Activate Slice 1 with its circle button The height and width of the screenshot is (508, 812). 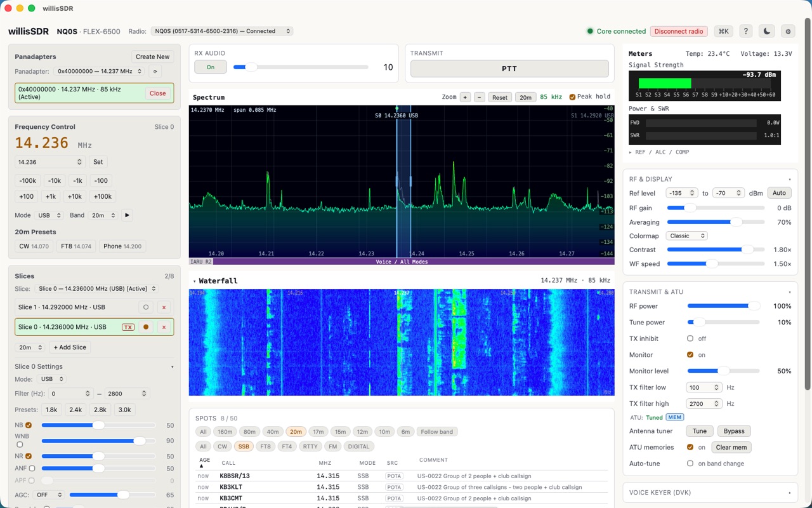(x=146, y=307)
